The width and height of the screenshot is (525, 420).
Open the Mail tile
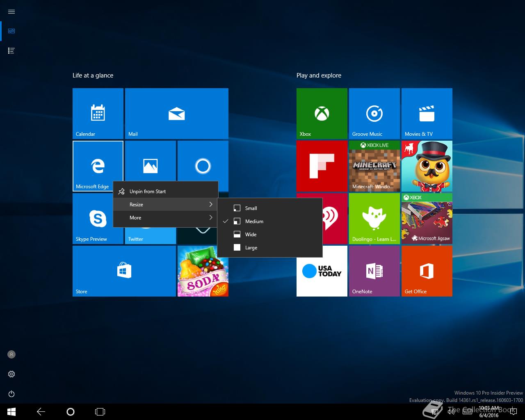click(x=177, y=114)
